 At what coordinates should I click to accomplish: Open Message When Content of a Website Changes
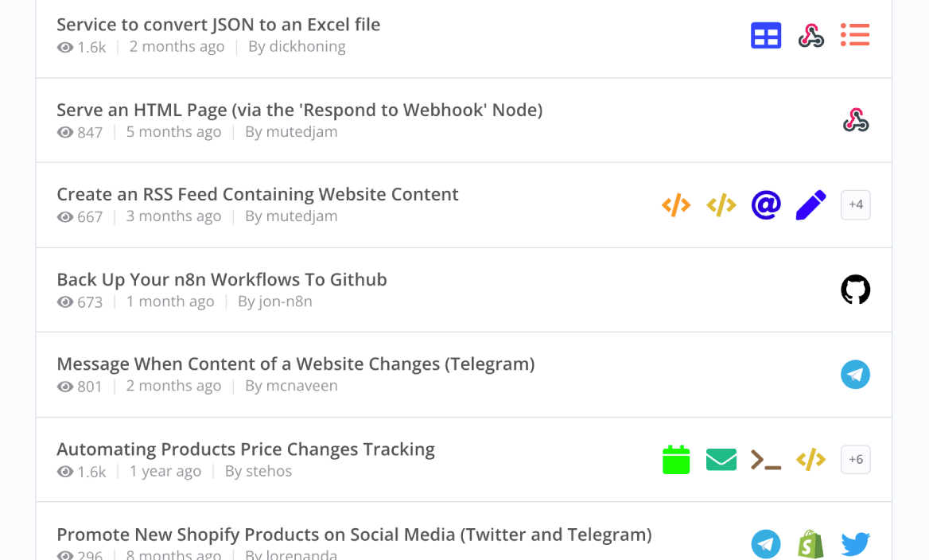point(296,364)
